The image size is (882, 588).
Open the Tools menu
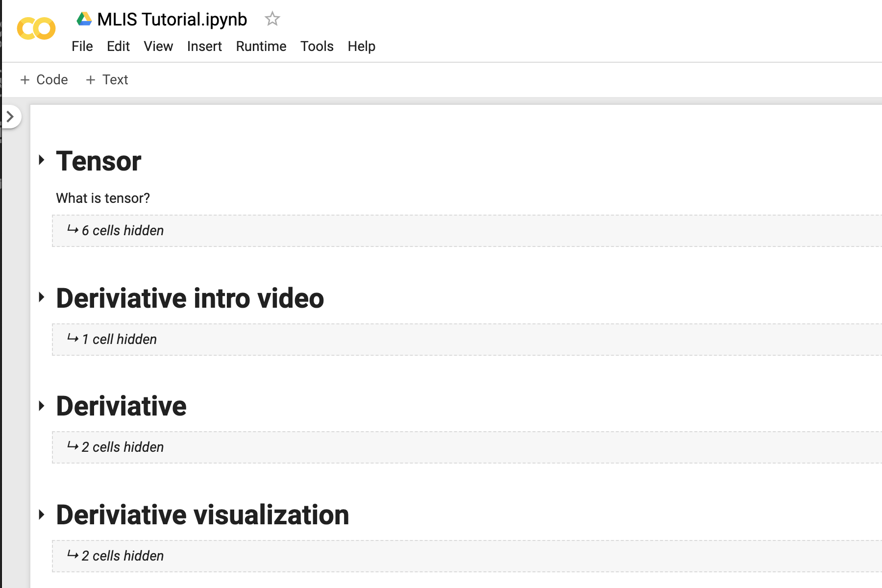pos(317,46)
